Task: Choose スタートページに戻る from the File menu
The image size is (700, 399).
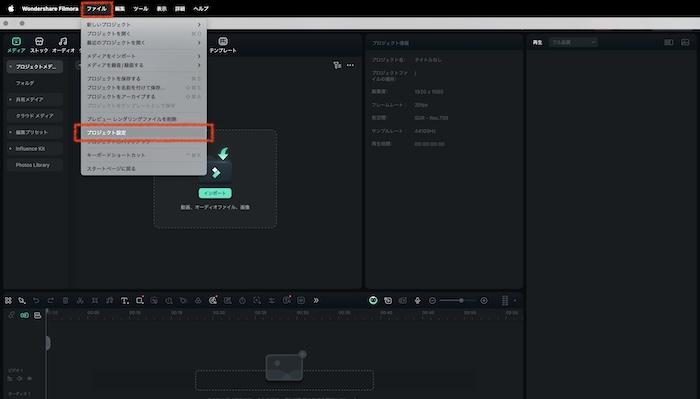Action: pyautogui.click(x=143, y=169)
